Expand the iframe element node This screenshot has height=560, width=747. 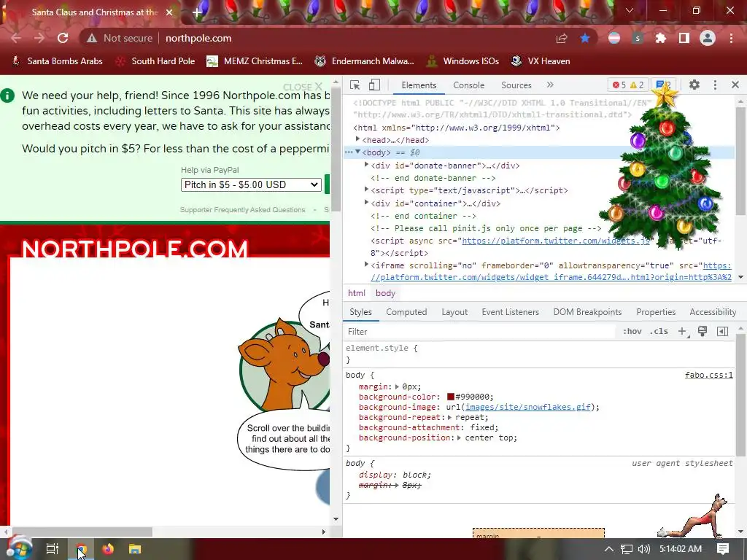tap(366, 264)
